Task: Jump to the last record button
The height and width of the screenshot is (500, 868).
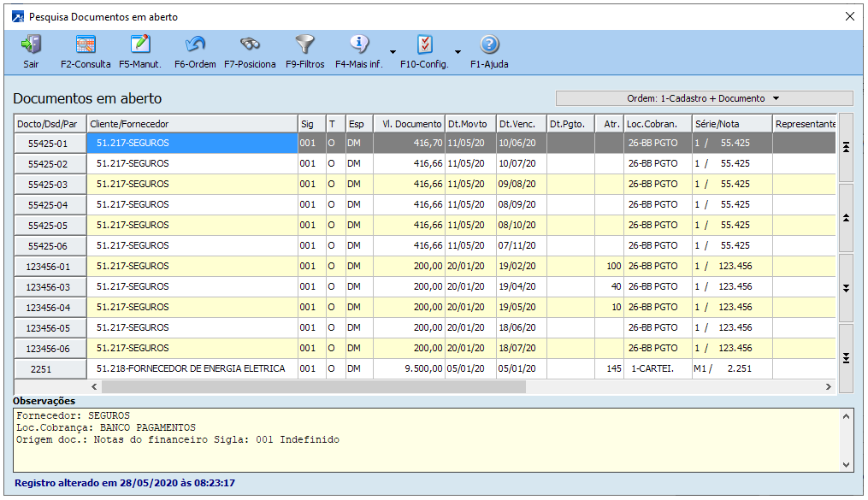Action: coord(846,358)
